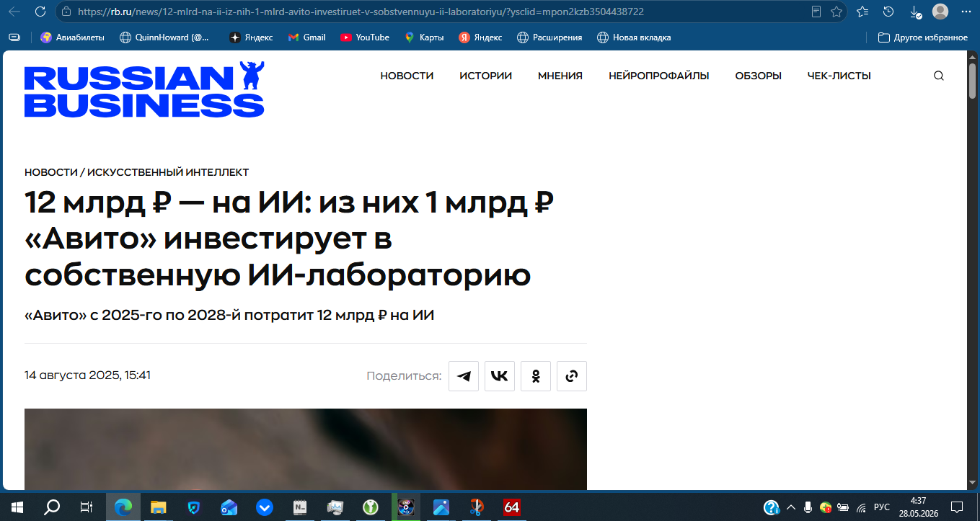
Task: Open Gmail bookmark
Action: [306, 37]
